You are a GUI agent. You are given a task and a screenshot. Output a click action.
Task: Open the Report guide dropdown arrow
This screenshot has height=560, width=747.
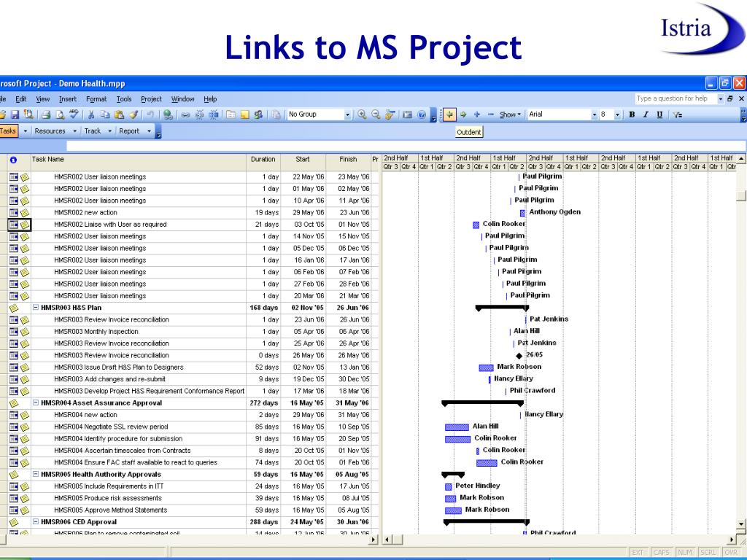coord(149,131)
